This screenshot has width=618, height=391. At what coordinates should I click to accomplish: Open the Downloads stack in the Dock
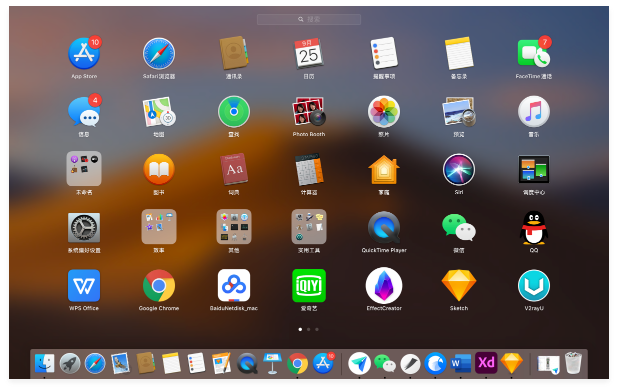click(x=548, y=364)
